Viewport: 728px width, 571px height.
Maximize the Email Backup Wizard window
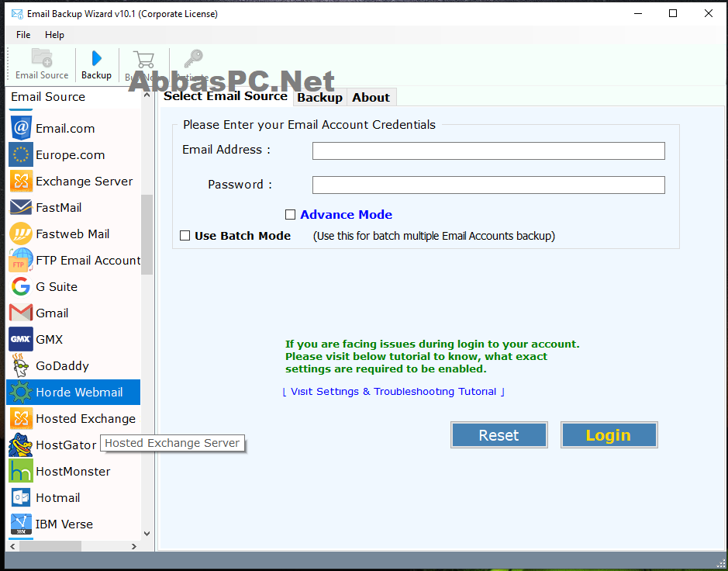(673, 13)
